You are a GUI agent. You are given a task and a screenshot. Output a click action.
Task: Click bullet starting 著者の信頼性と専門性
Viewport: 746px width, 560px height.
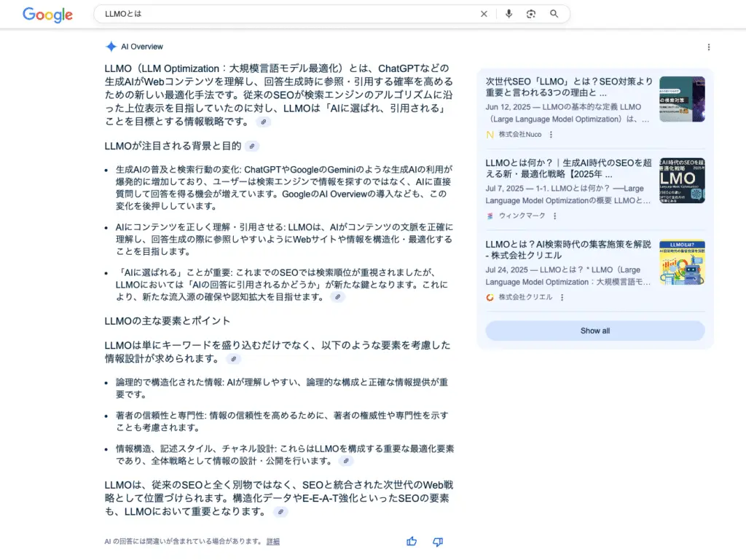[282, 421]
